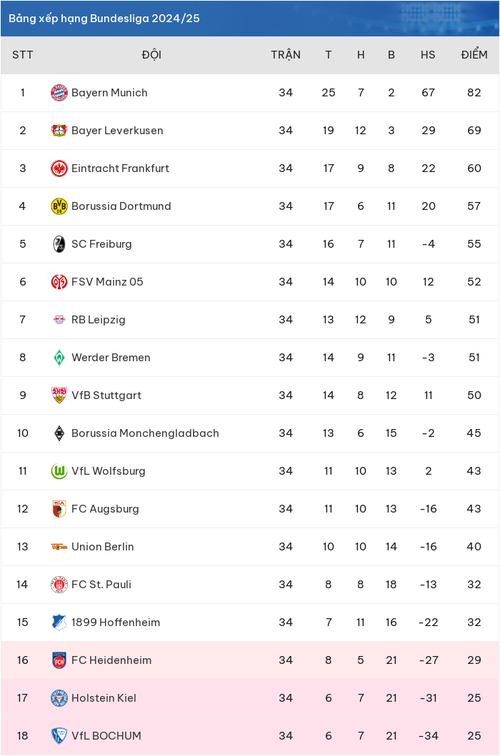Screen dimensions: 500x756
Task: Select the Eintracht Frankfurt eagle crest
Action: click(x=59, y=168)
